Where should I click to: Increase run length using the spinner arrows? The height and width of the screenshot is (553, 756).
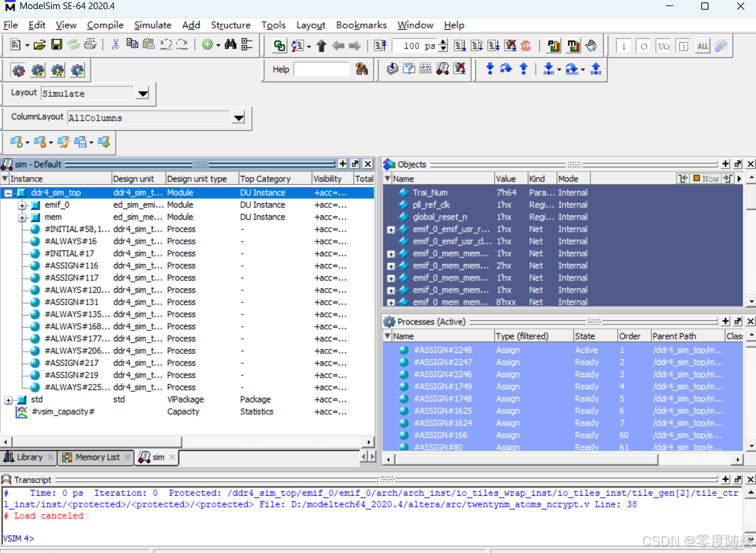pyautogui.click(x=443, y=42)
